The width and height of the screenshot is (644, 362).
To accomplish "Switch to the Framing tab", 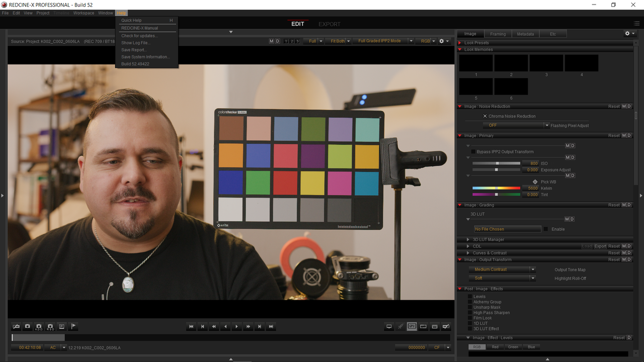I will (498, 34).
